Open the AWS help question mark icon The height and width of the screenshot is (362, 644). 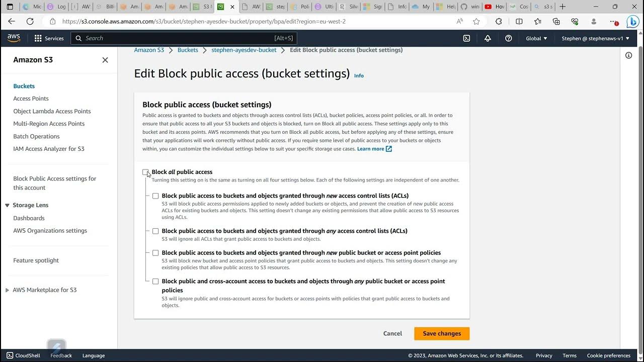[x=509, y=38]
